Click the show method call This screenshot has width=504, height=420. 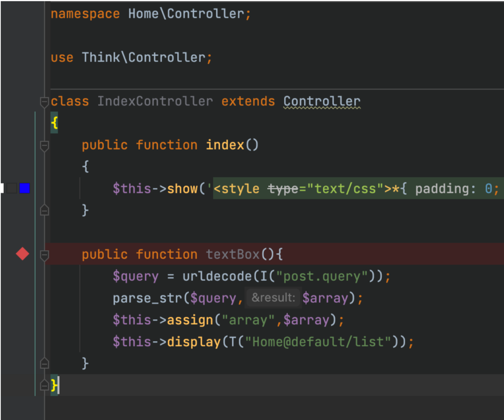click(x=182, y=189)
